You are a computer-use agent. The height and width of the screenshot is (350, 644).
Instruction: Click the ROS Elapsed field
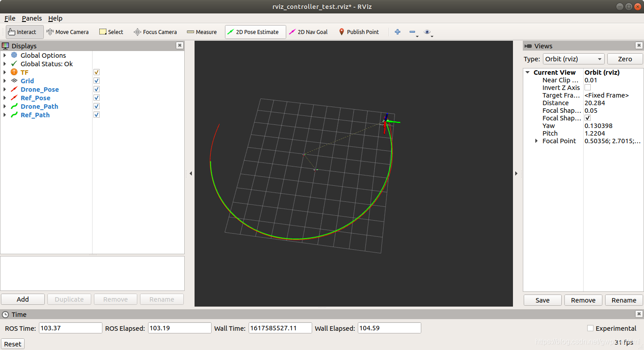179,328
